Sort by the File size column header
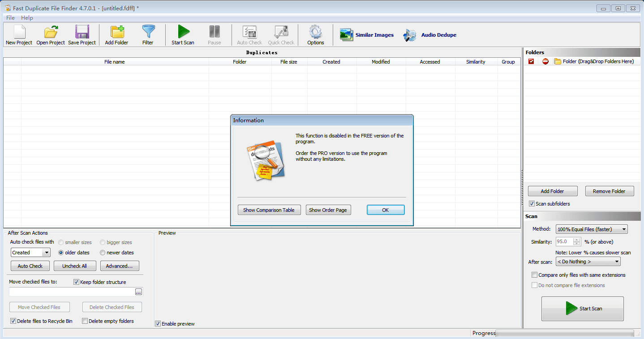 point(289,62)
